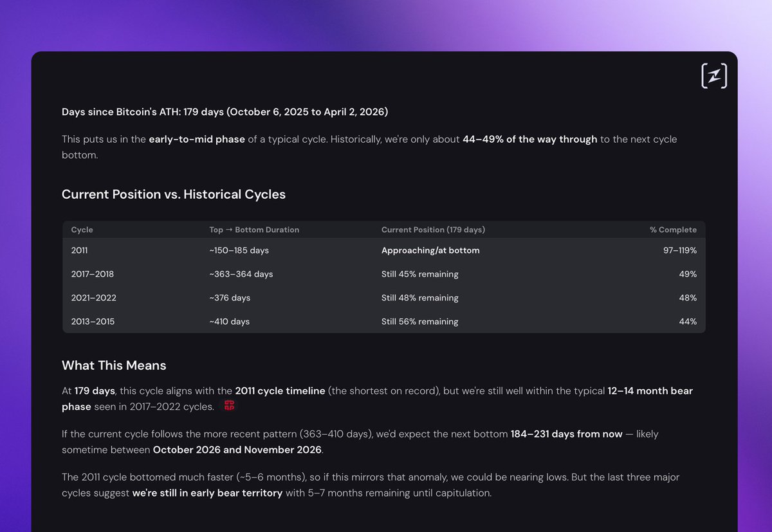
Task: Click the Still 48% remaining cell
Action: click(419, 298)
